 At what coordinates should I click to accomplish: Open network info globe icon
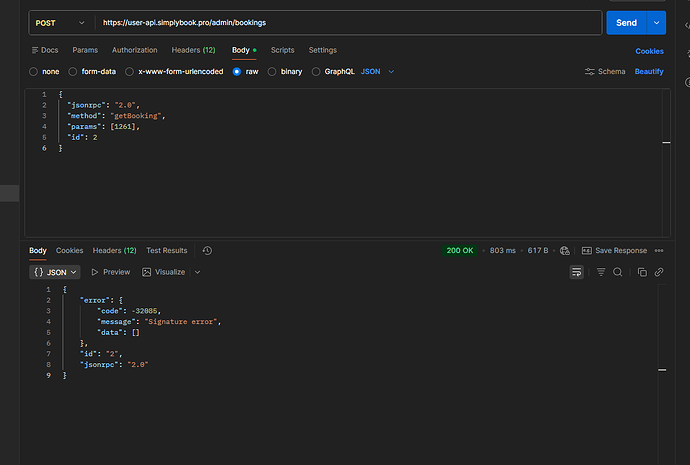point(565,251)
